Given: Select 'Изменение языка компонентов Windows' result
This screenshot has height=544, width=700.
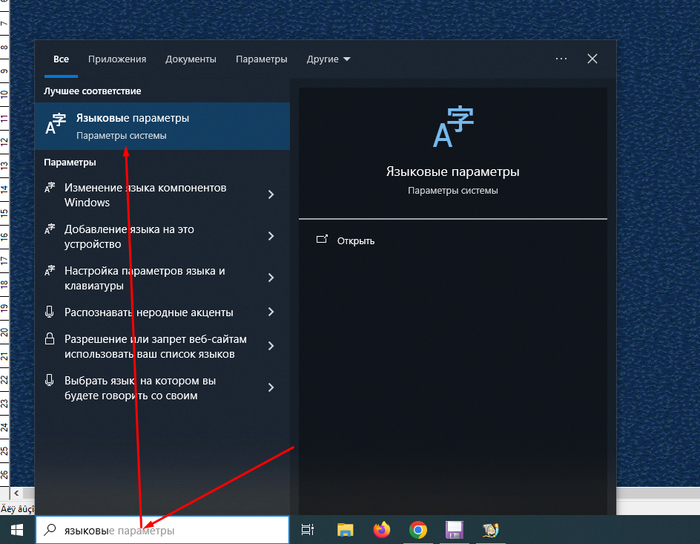Looking at the screenshot, I should tap(162, 195).
